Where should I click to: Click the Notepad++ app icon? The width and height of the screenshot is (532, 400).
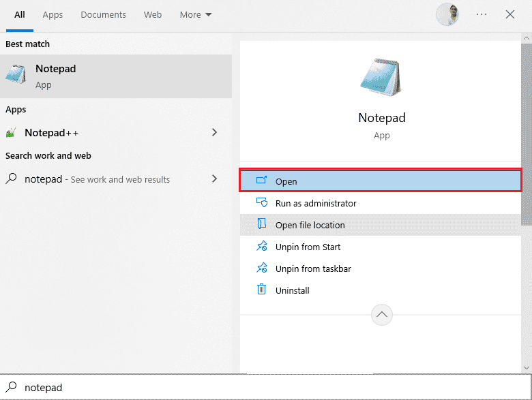tap(11, 133)
